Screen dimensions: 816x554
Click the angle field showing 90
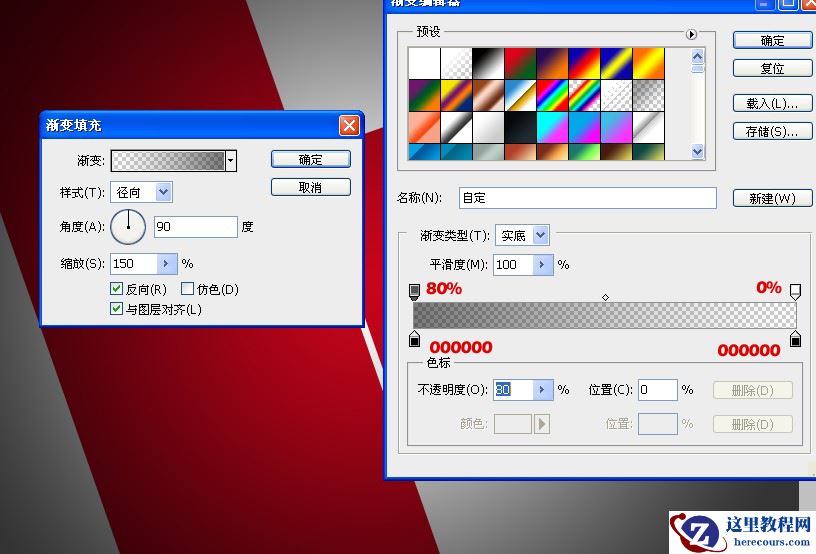[x=196, y=227]
